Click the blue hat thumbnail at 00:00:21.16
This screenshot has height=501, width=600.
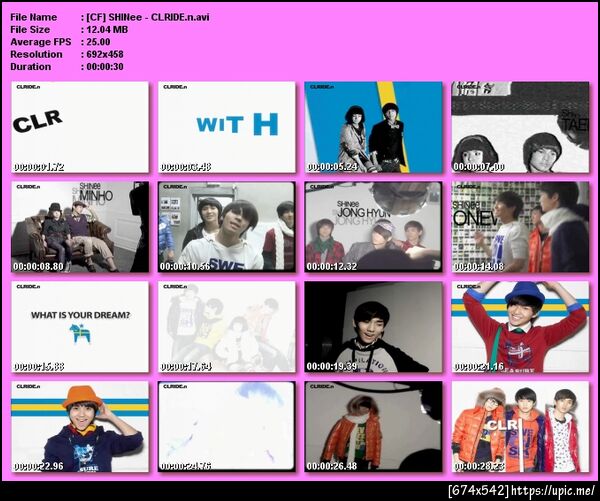[520, 327]
